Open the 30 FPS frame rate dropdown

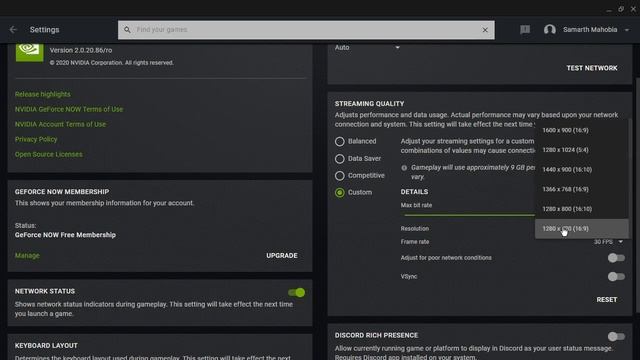point(608,242)
